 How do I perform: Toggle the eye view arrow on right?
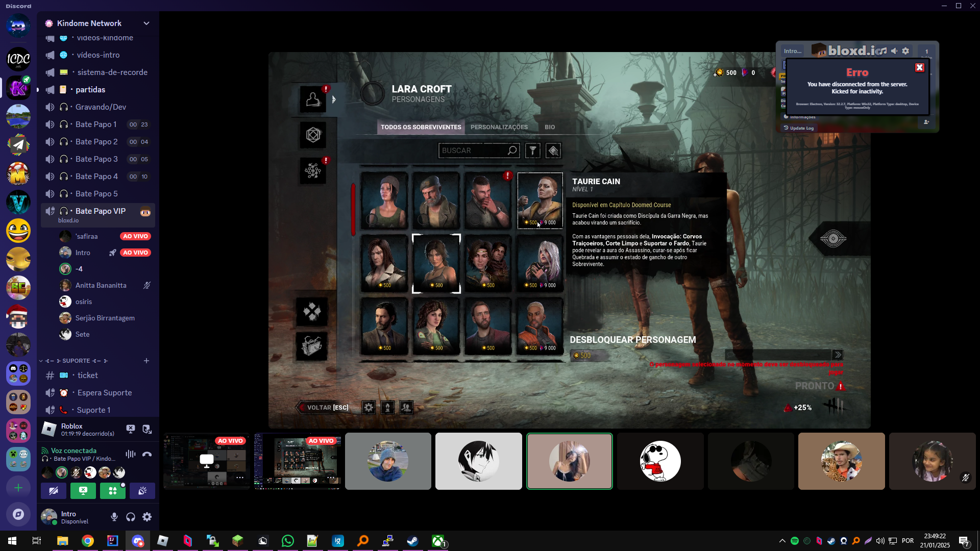click(833, 239)
